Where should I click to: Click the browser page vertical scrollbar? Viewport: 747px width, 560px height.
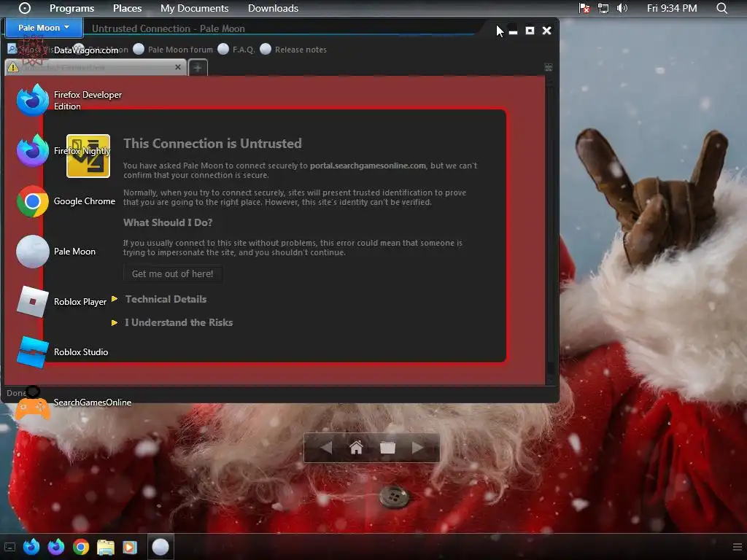coord(551,231)
